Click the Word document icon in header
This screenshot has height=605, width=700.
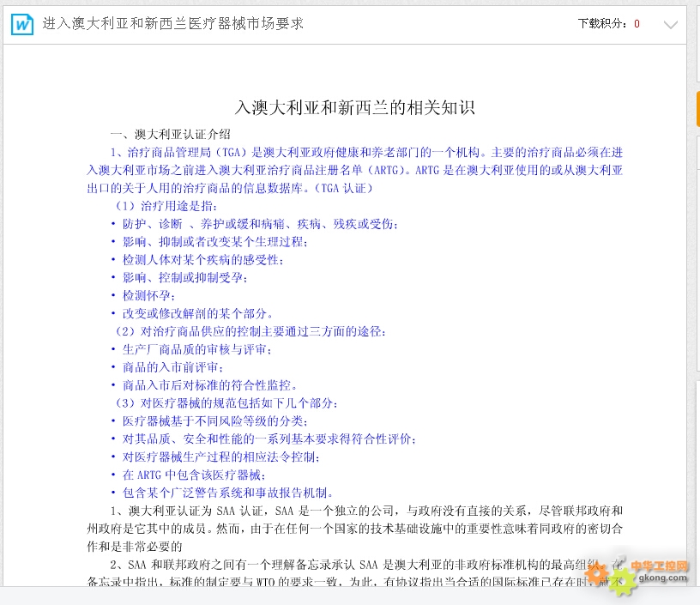pyautogui.click(x=22, y=24)
